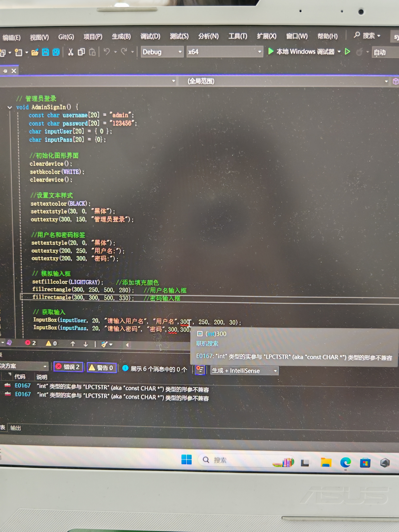Click the code cleanup broom icon
The width and height of the screenshot is (399, 532).
(x=104, y=344)
